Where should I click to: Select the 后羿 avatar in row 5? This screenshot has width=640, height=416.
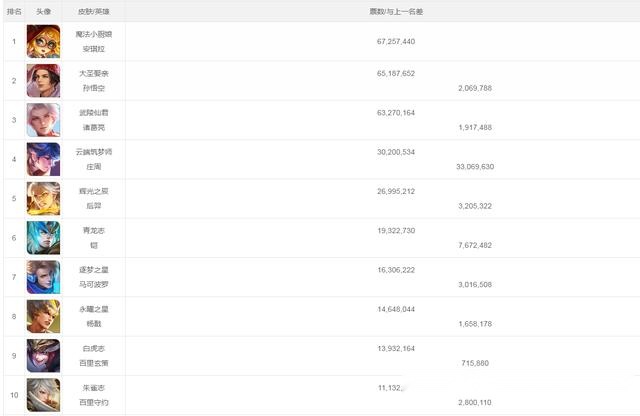(x=43, y=198)
